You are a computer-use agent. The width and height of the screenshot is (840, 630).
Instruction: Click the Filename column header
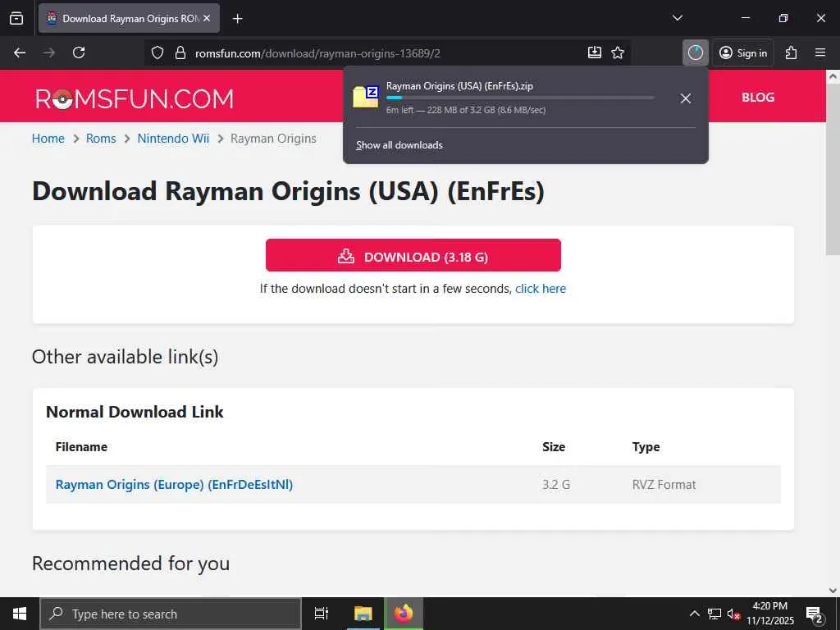pyautogui.click(x=81, y=447)
